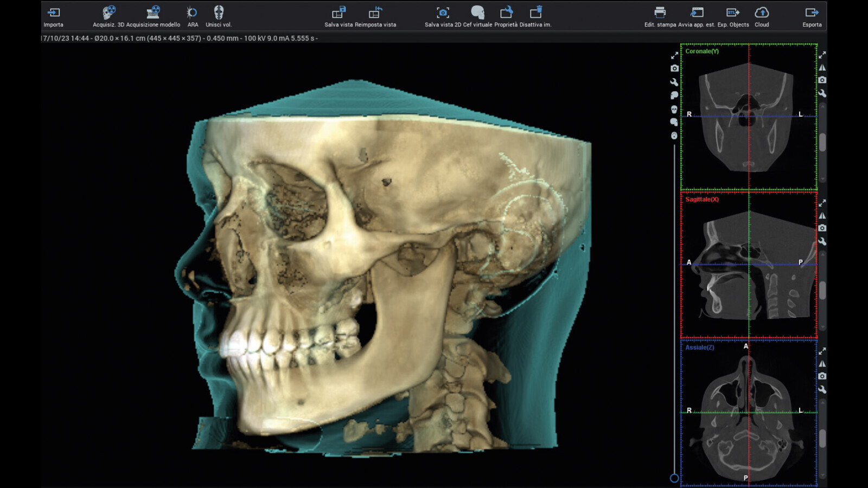Image resolution: width=868 pixels, height=488 pixels.
Task: Reset the view with Reimposta vista
Action: [x=375, y=13]
